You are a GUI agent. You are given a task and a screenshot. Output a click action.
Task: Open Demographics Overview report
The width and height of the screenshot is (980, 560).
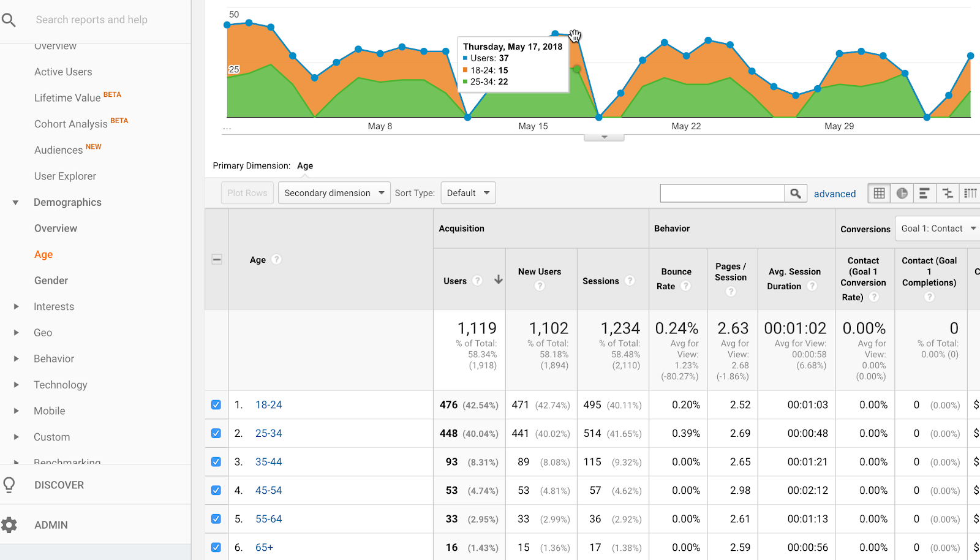[56, 229]
